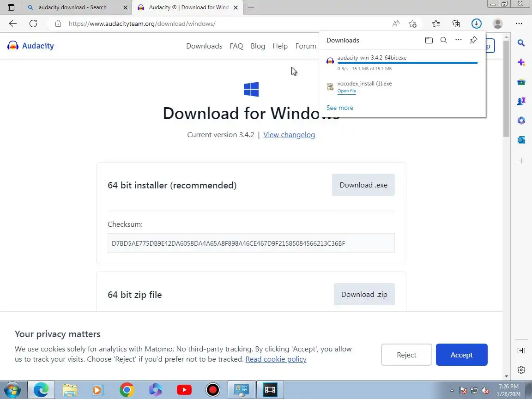Open File Explorer from taskbar
The width and height of the screenshot is (532, 399).
70,390
